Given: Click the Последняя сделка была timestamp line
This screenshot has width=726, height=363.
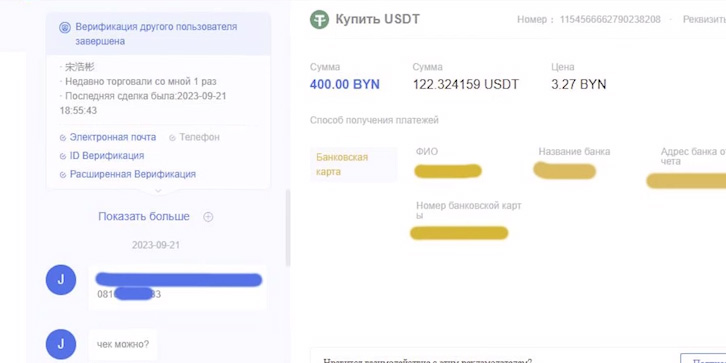Looking at the screenshot, I should coord(143,103).
